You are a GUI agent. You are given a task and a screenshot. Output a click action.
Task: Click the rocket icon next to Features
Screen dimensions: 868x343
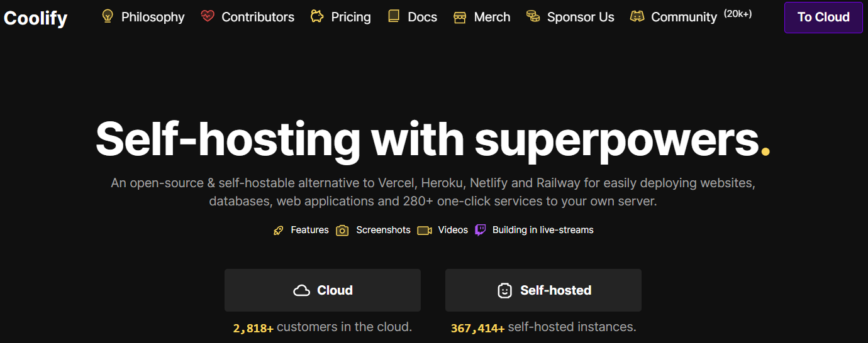click(x=279, y=231)
